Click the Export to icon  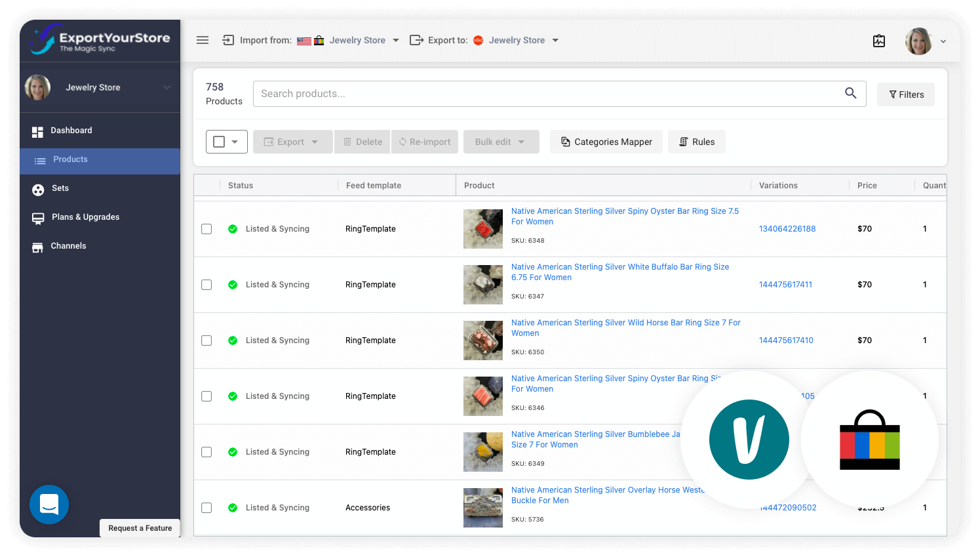tap(416, 40)
